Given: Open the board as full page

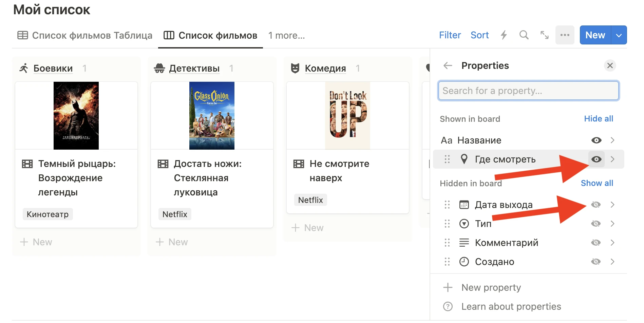Looking at the screenshot, I should 545,35.
